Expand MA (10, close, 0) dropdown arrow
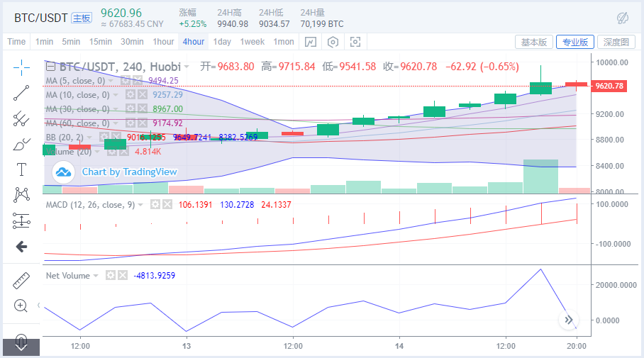This screenshot has width=644, height=358. point(116,95)
